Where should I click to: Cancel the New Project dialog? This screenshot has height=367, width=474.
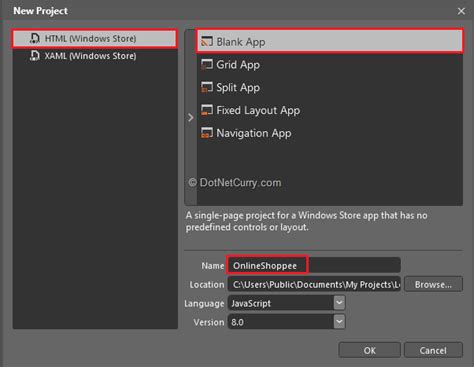[x=433, y=350]
